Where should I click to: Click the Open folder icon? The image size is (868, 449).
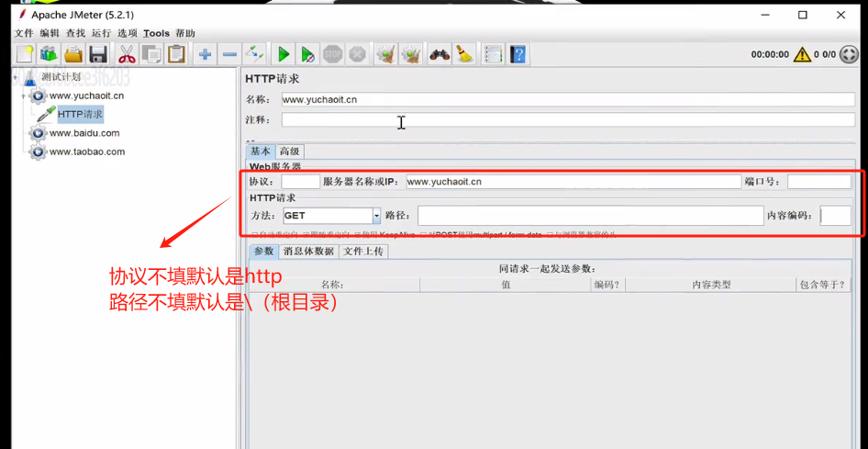pos(73,54)
